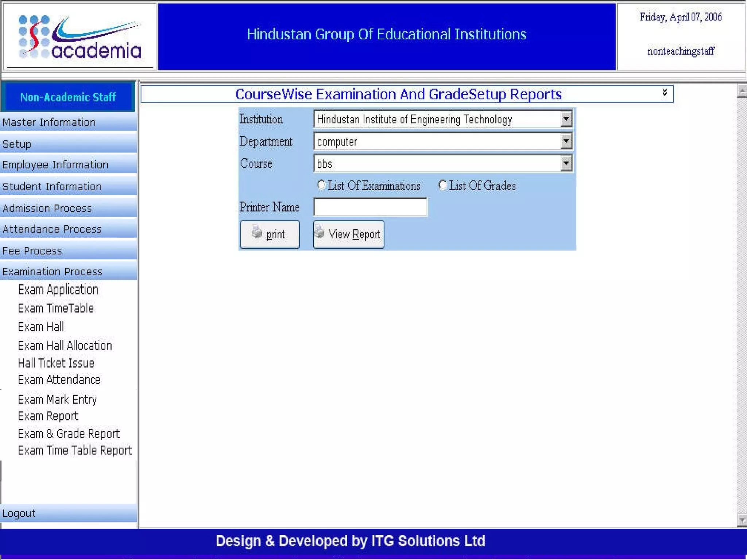Collapse the report panel using double-chevron icon
This screenshot has height=560, width=747.
click(665, 92)
